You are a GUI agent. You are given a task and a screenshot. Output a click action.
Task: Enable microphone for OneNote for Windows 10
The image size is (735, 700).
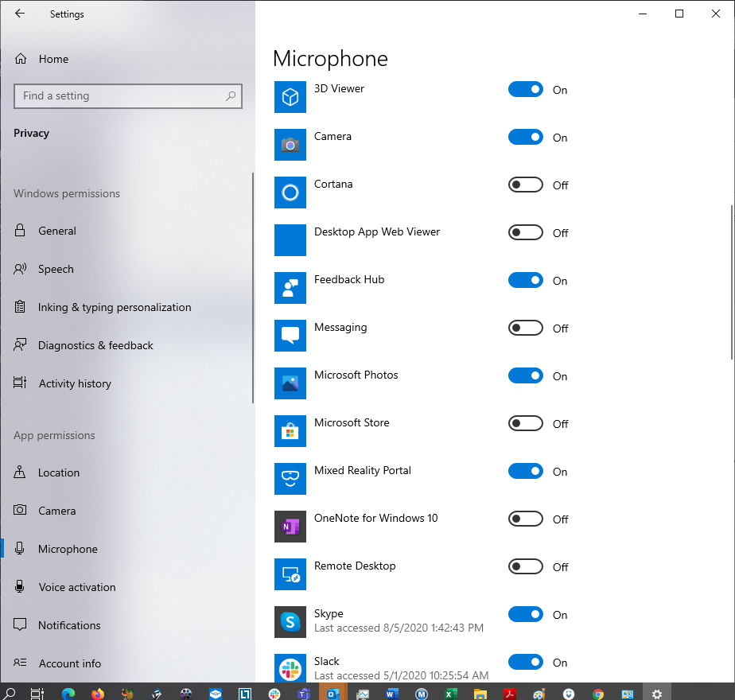pos(526,519)
